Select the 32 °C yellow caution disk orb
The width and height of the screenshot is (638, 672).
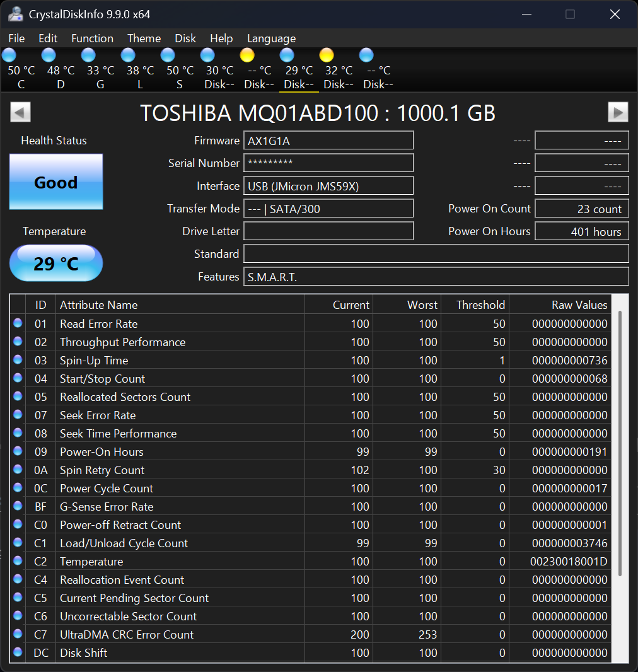pos(327,55)
